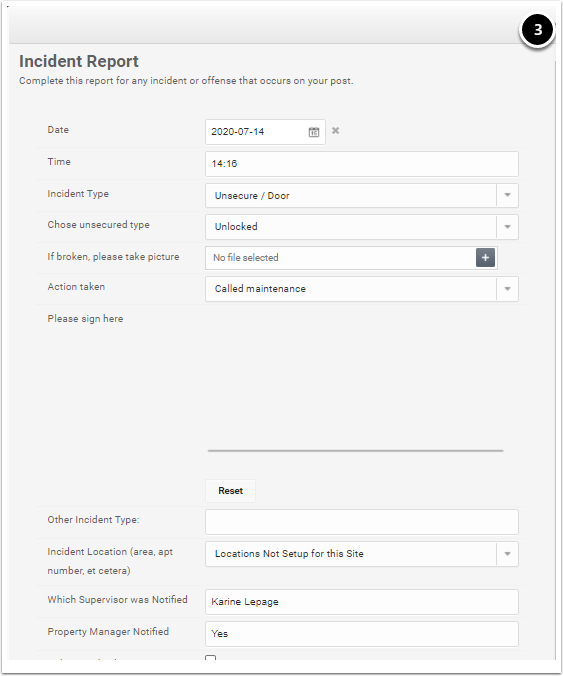Click the Time field showing 14:16

362,164
